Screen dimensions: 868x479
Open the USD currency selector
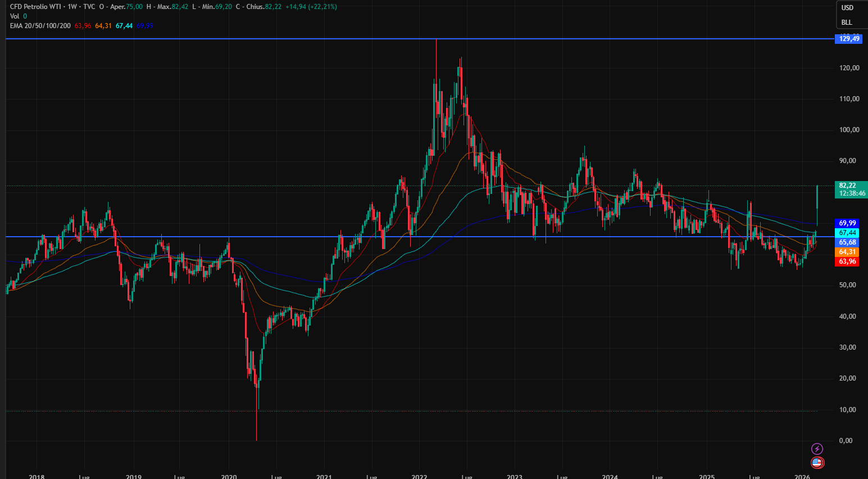click(847, 8)
